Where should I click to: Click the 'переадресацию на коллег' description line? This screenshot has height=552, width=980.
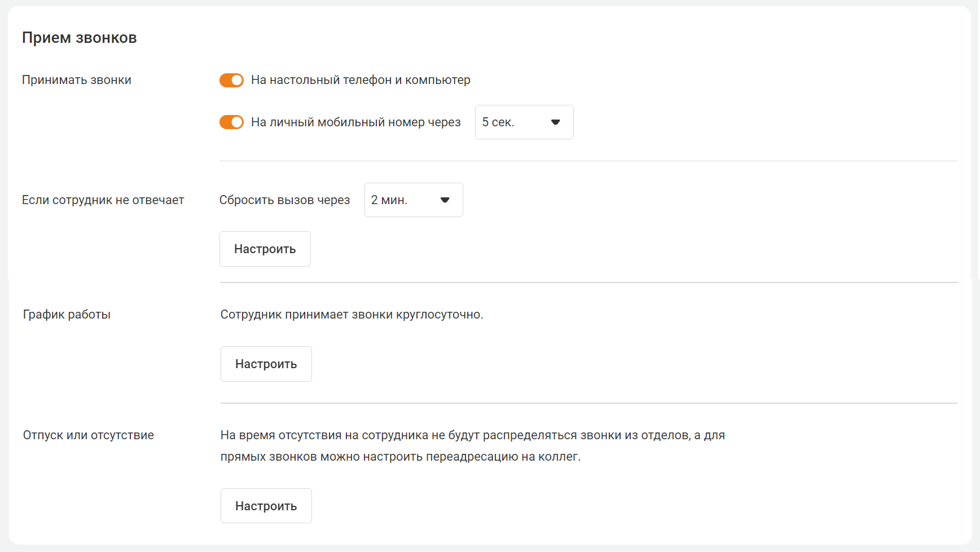point(400,457)
